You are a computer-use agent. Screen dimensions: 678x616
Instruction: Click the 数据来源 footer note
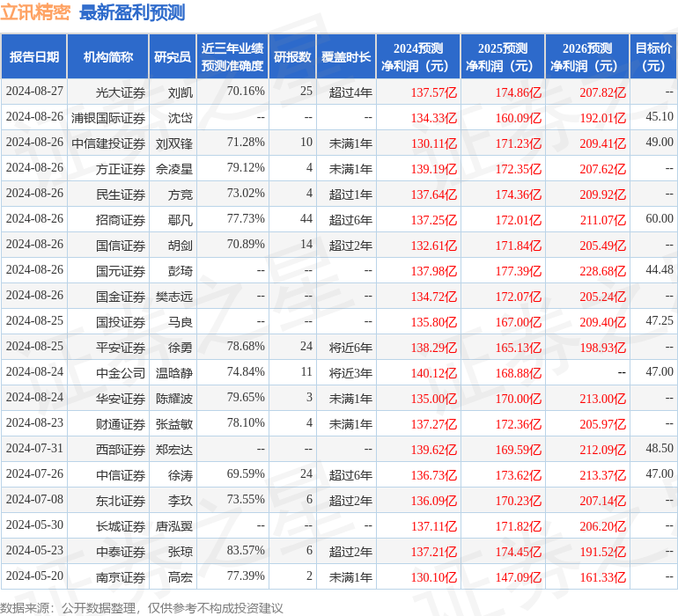coord(142,608)
